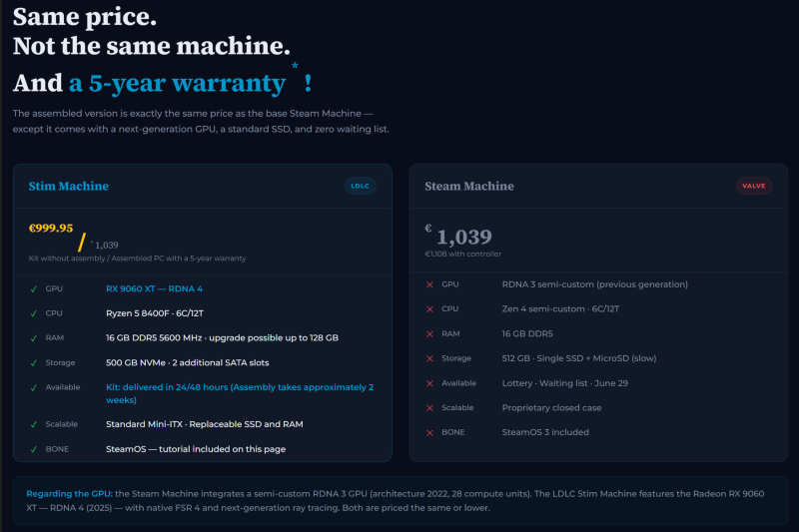
Task: Click the Kit delivered in 24/48 hours link
Action: [240, 393]
